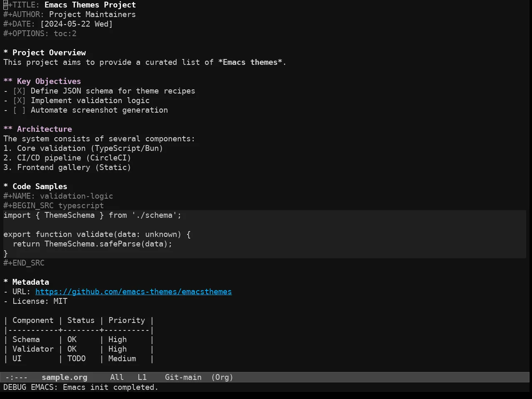Click the 'UI' table cell
This screenshot has width=532, height=399.
17,359
